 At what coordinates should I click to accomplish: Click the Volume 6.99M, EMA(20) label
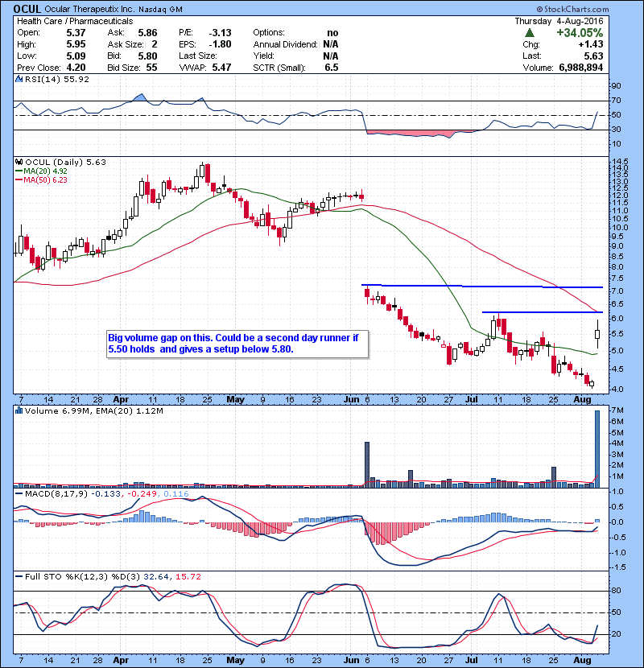pyautogui.click(x=94, y=410)
